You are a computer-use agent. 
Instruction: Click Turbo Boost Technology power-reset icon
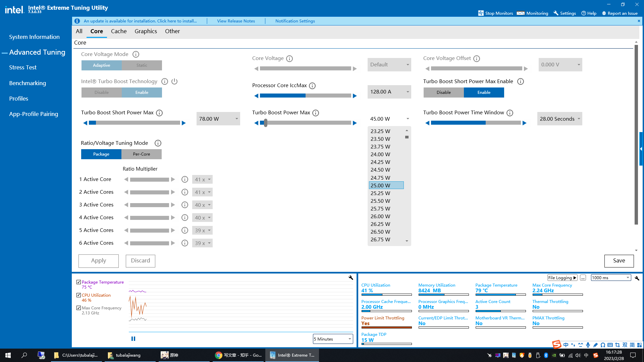[x=174, y=81]
